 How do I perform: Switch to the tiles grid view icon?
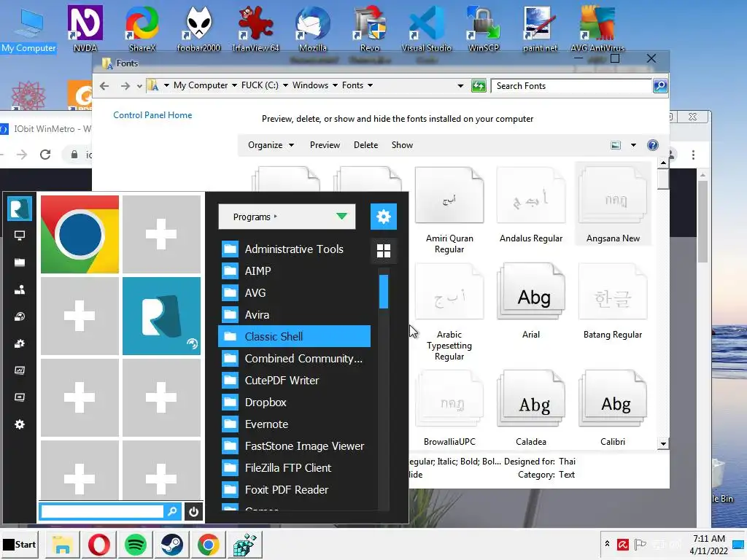tap(384, 251)
